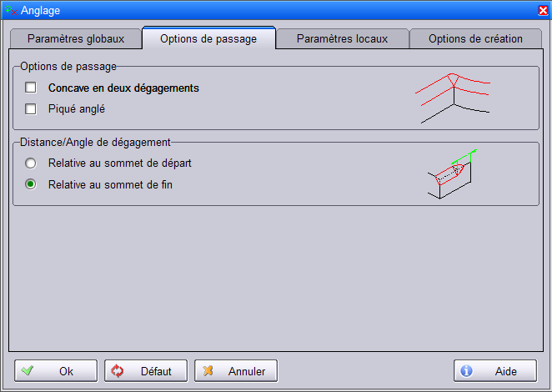Open help with Aide button
Screen dimensions: 552x392
495,371
